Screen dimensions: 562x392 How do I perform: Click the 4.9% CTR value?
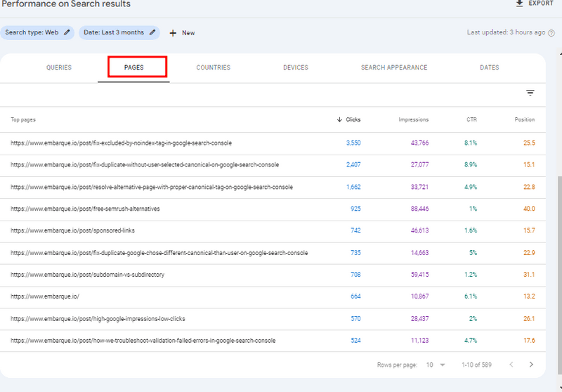pyautogui.click(x=471, y=187)
